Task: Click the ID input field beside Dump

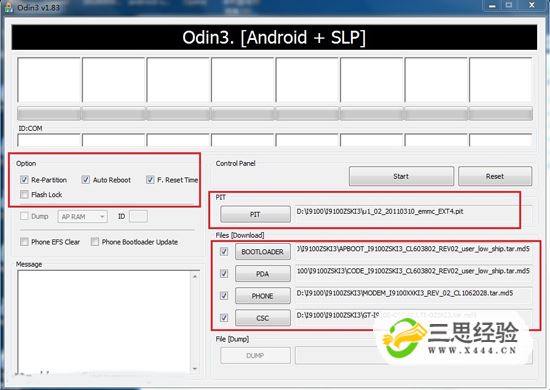Action: [138, 216]
